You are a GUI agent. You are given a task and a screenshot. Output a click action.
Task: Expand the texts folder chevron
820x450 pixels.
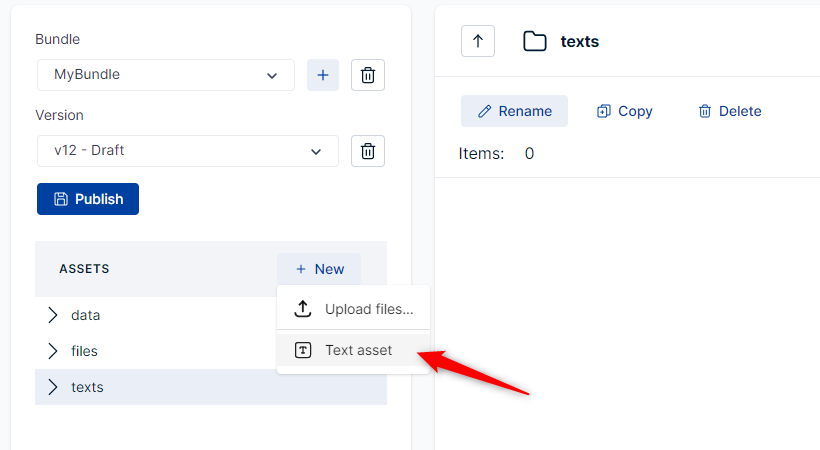[x=53, y=387]
